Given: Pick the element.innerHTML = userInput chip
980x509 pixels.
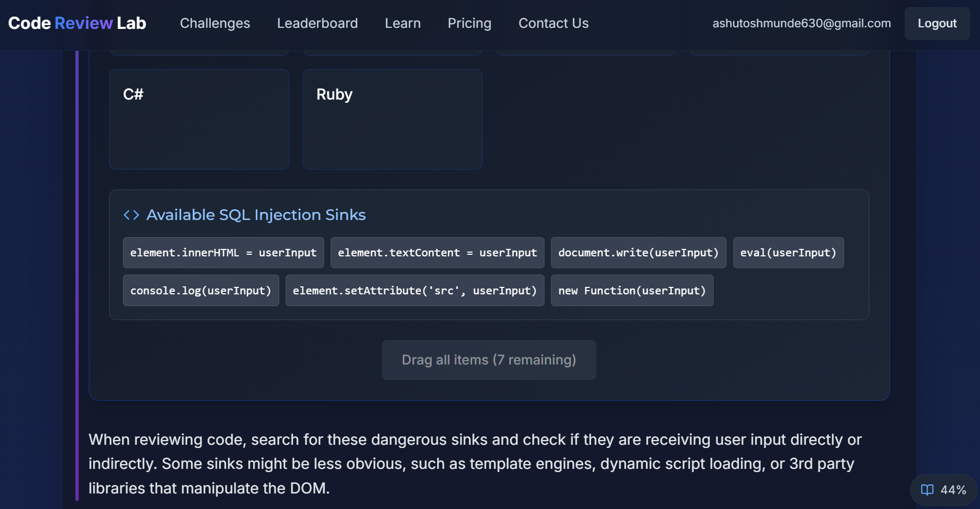Looking at the screenshot, I should [x=223, y=253].
